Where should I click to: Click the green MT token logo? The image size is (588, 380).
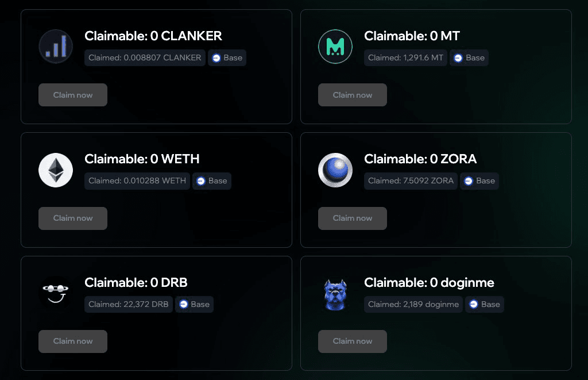tap(335, 47)
